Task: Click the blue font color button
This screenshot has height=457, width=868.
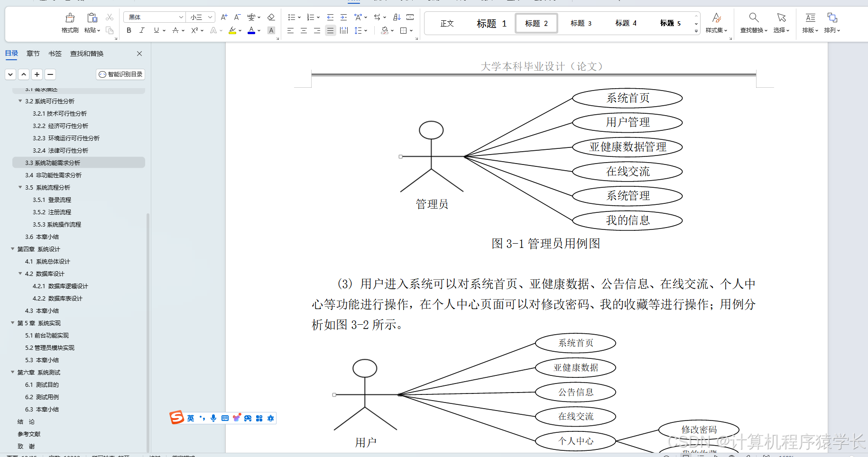Action: pos(251,30)
